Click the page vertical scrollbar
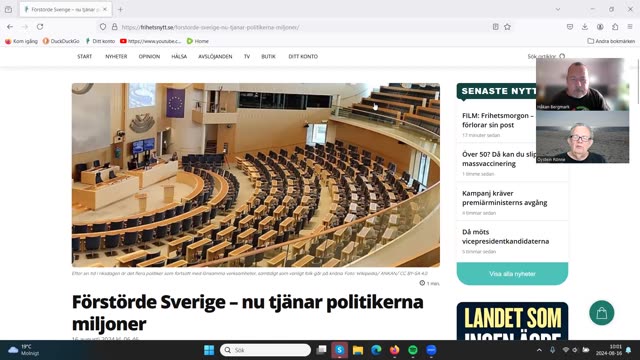 click(x=638, y=82)
